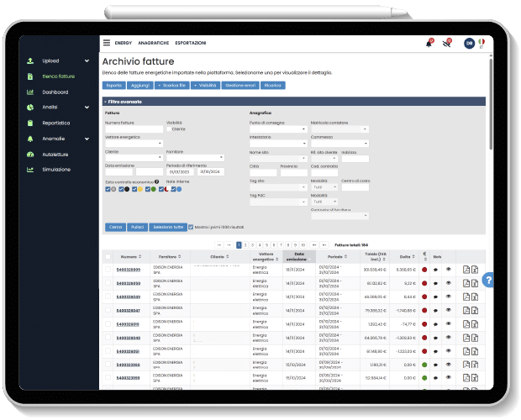521x420 pixels.
Task: Click the Numero fattura input field
Action: click(134, 129)
